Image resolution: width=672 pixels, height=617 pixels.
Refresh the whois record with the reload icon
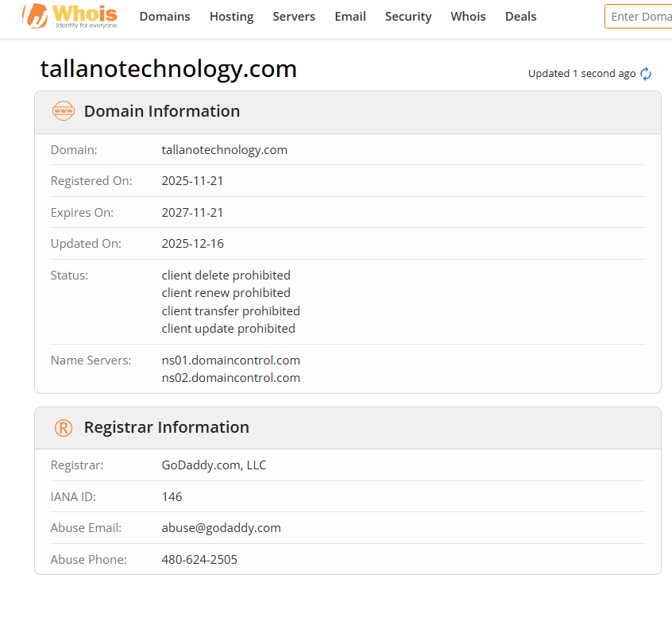(x=646, y=74)
